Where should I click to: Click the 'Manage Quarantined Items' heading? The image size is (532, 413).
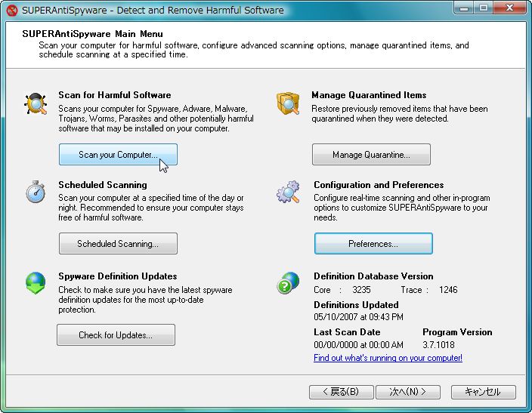point(369,95)
